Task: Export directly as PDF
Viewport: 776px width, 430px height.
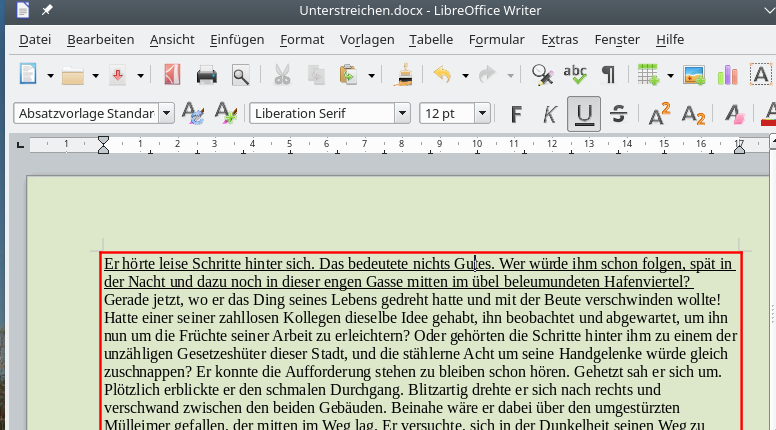Action: coord(172,75)
